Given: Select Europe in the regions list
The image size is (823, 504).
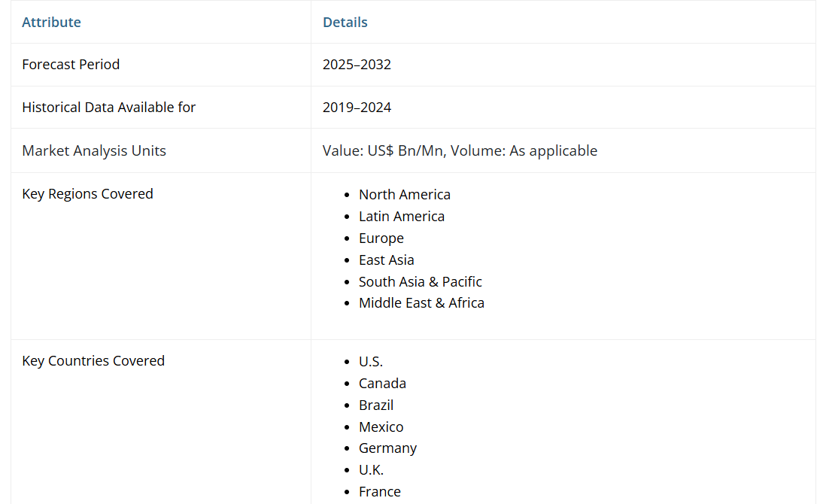Looking at the screenshot, I should 381,238.
